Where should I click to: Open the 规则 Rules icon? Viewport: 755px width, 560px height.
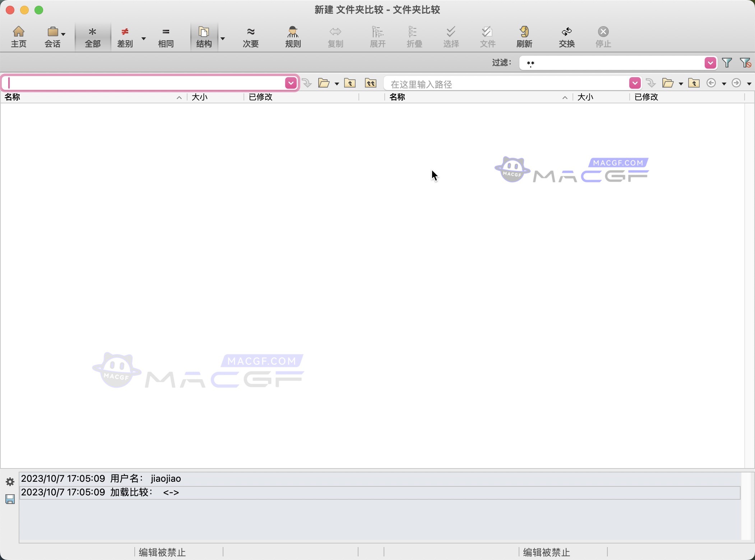point(292,37)
